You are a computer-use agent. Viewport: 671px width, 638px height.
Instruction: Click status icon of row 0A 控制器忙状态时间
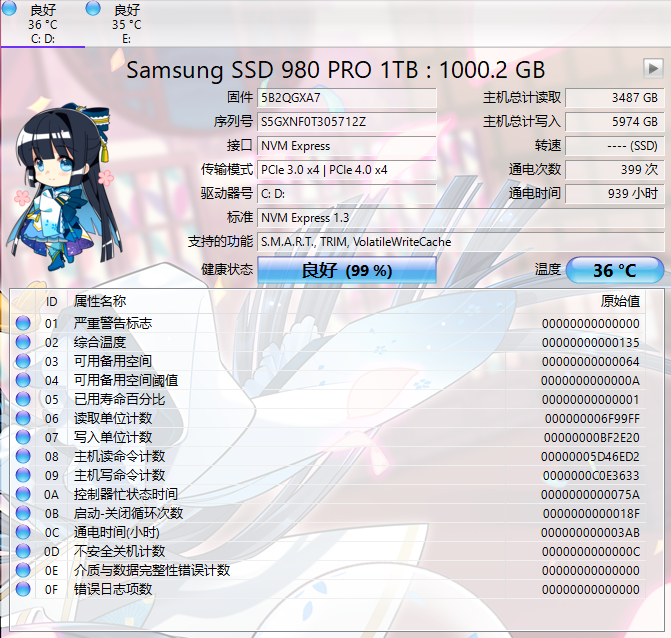pos(23,494)
